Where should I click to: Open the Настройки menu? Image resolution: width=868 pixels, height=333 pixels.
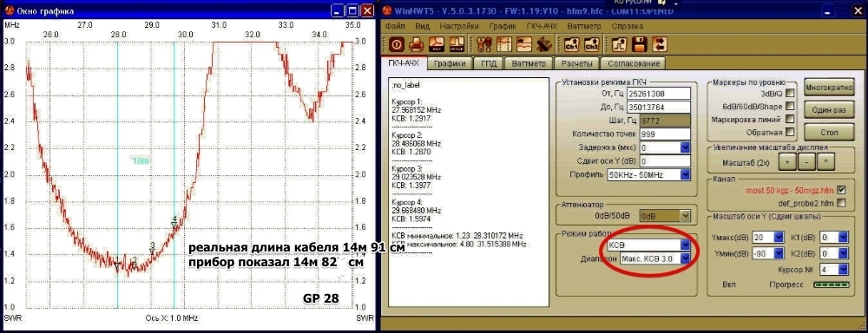459,26
